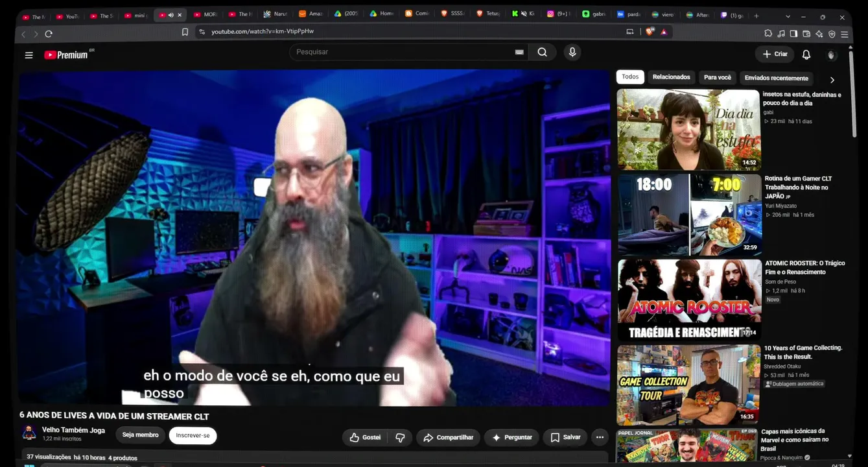This screenshot has height=467, width=868.
Task: Open the browser extensions puzzle icon
Action: [768, 34]
